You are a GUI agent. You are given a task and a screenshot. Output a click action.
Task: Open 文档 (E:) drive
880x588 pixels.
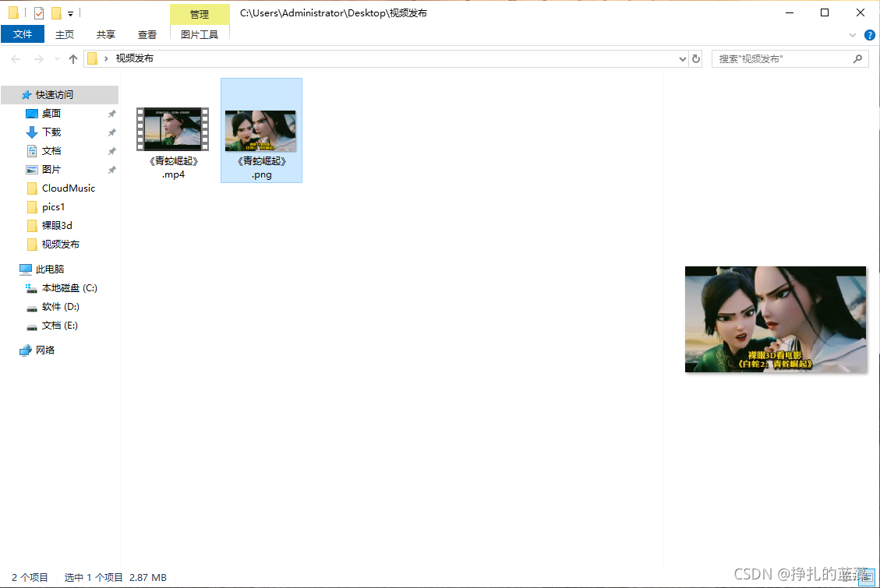(59, 326)
